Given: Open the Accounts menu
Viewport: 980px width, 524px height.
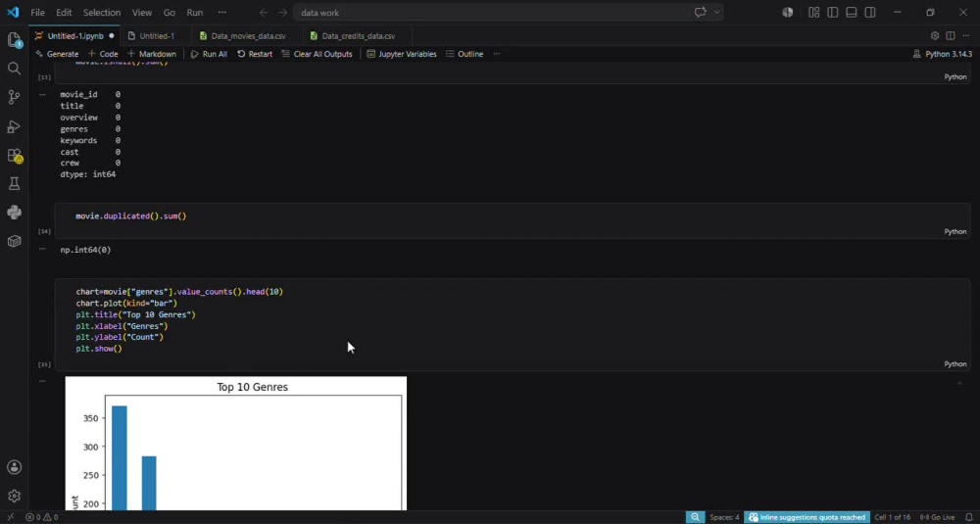Looking at the screenshot, I should coord(14,467).
